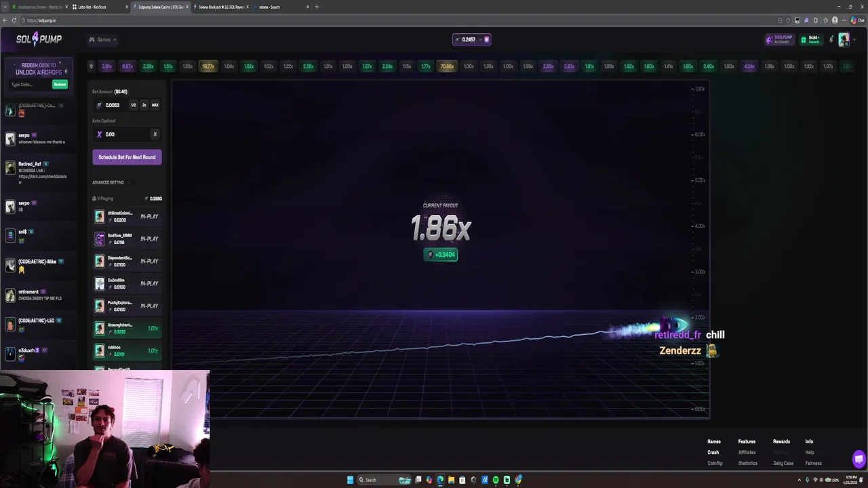
Task: Set the bet to MAX
Action: click(x=155, y=105)
